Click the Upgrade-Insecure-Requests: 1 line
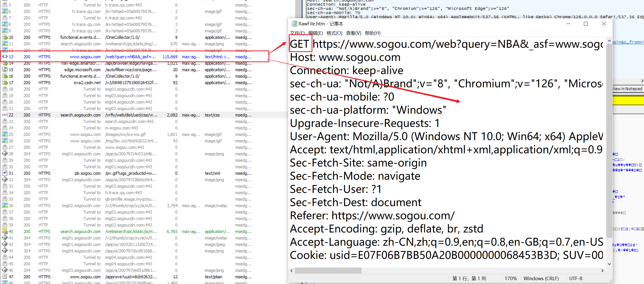The image size is (644, 284). click(x=365, y=123)
